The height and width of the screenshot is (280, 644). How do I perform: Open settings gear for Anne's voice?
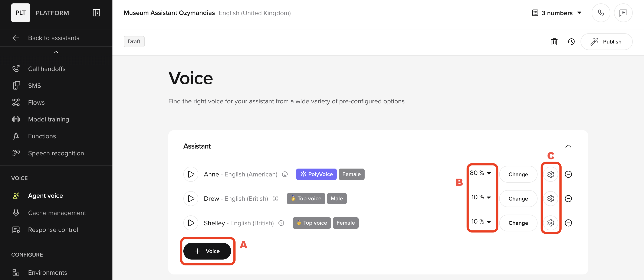[x=551, y=174]
